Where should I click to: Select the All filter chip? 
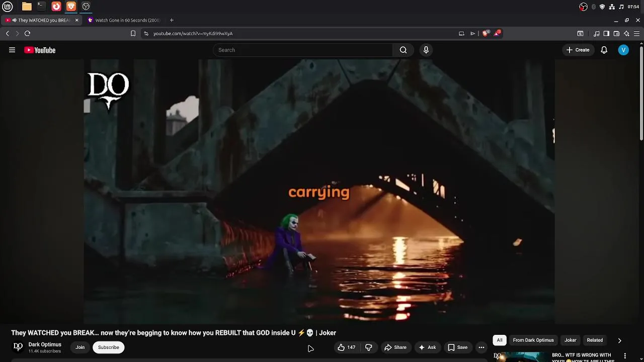(x=500, y=340)
